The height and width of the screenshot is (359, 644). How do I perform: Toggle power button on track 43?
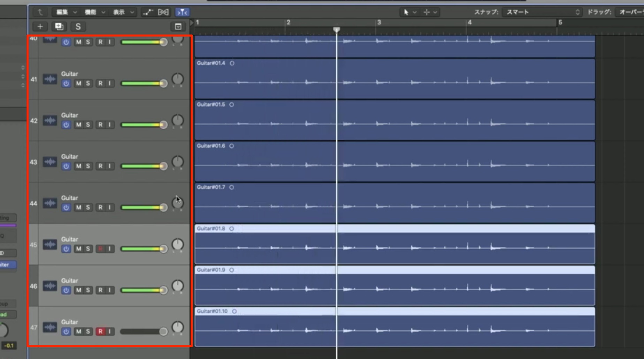click(x=66, y=166)
